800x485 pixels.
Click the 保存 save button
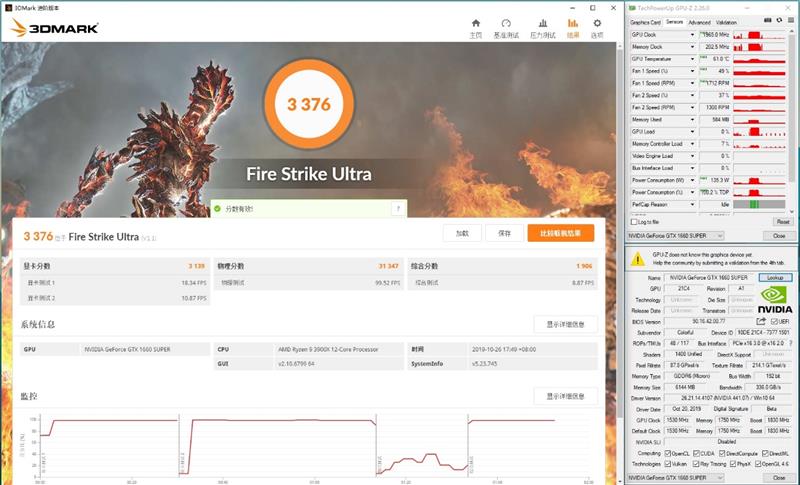point(504,233)
